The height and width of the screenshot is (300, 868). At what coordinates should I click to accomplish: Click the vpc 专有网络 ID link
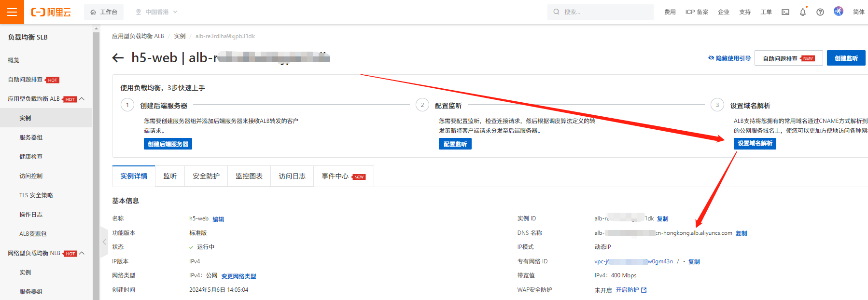point(633,261)
